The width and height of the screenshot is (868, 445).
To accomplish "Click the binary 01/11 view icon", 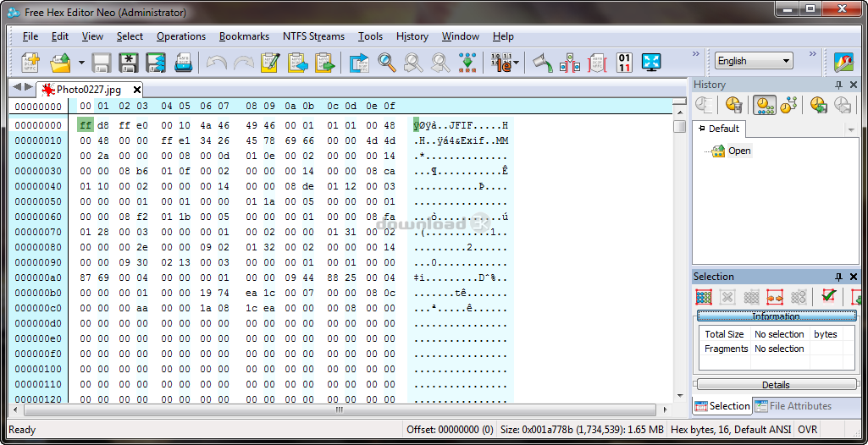I will click(624, 63).
